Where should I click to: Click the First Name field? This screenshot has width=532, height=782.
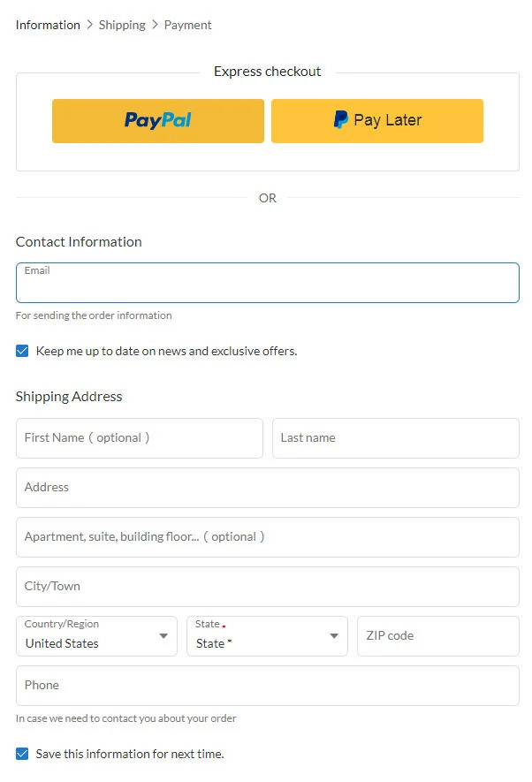pyautogui.click(x=140, y=438)
